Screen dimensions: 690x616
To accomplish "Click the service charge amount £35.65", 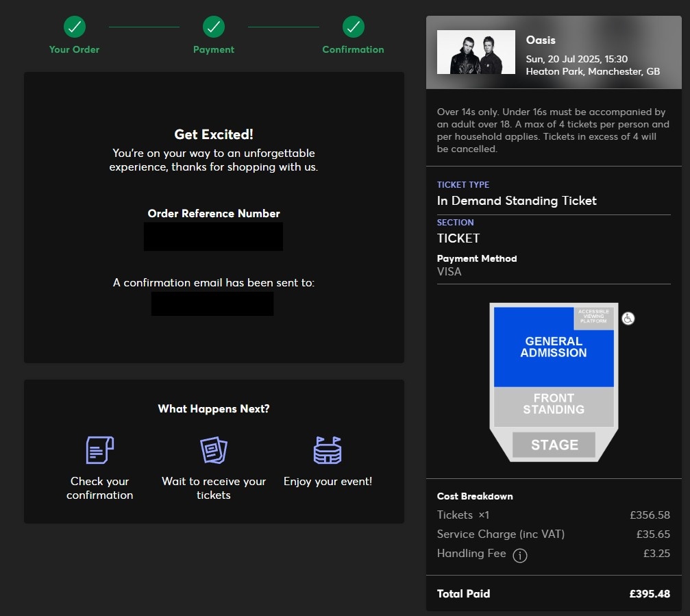I will [653, 534].
